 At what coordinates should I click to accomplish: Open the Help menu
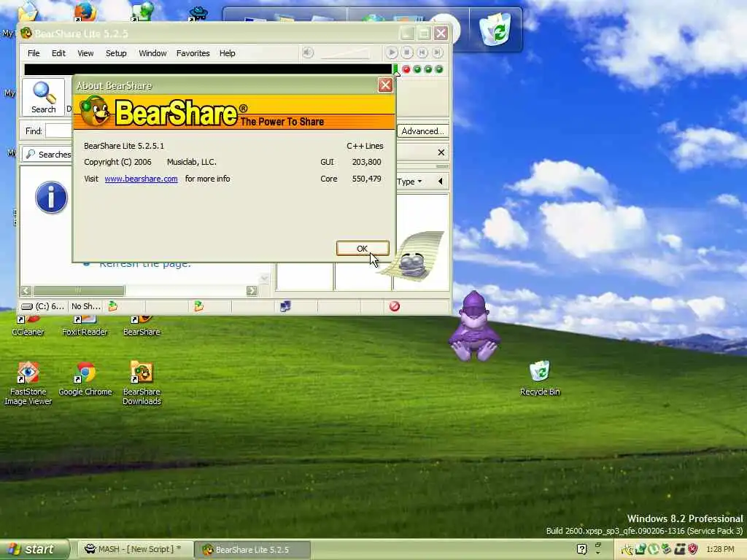coord(228,53)
